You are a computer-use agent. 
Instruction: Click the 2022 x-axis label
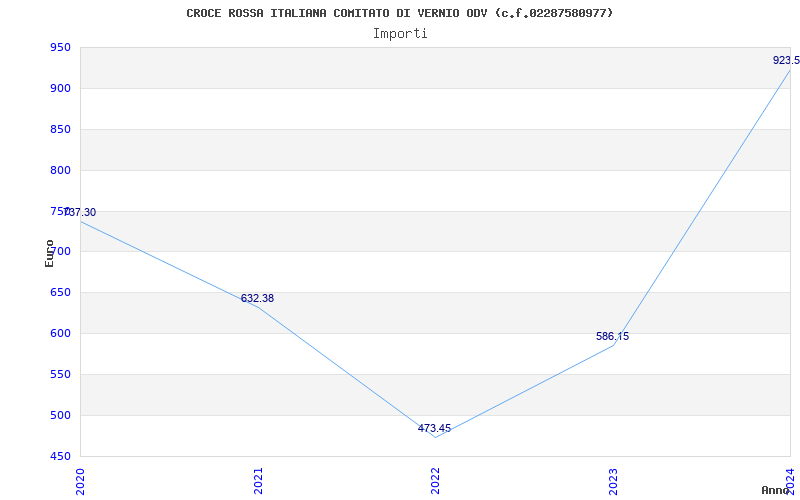(435, 481)
